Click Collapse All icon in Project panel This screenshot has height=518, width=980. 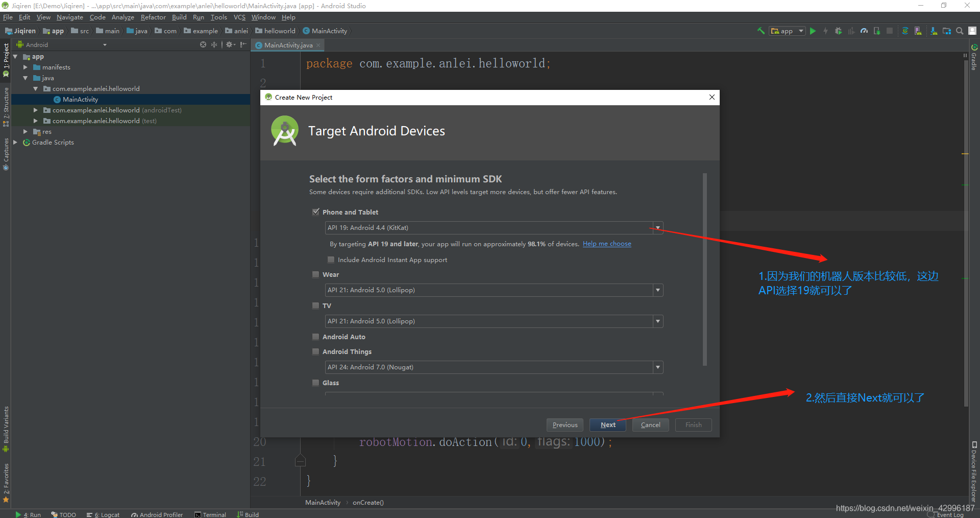pyautogui.click(x=214, y=44)
